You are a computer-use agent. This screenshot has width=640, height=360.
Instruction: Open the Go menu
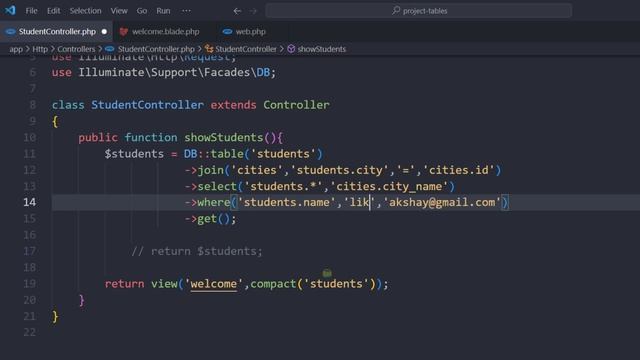142,11
